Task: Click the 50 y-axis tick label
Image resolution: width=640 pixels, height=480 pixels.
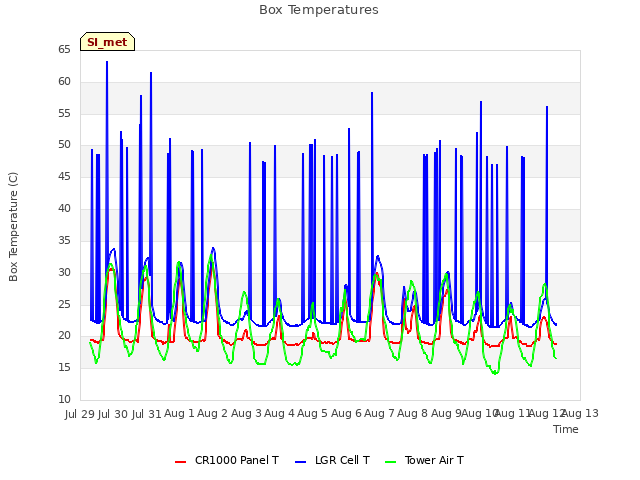Action: (64, 144)
